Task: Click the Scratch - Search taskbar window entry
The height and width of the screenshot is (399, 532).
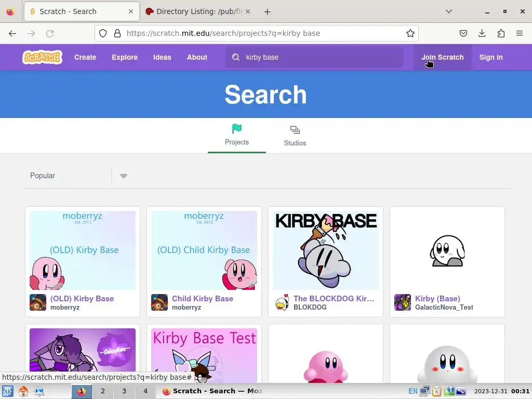Action: tap(212, 391)
